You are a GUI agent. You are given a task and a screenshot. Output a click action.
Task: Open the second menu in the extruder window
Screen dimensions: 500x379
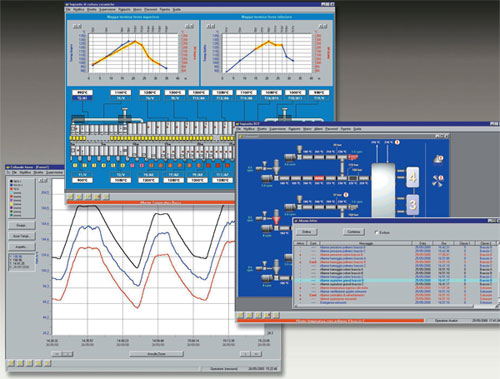[x=249, y=129]
